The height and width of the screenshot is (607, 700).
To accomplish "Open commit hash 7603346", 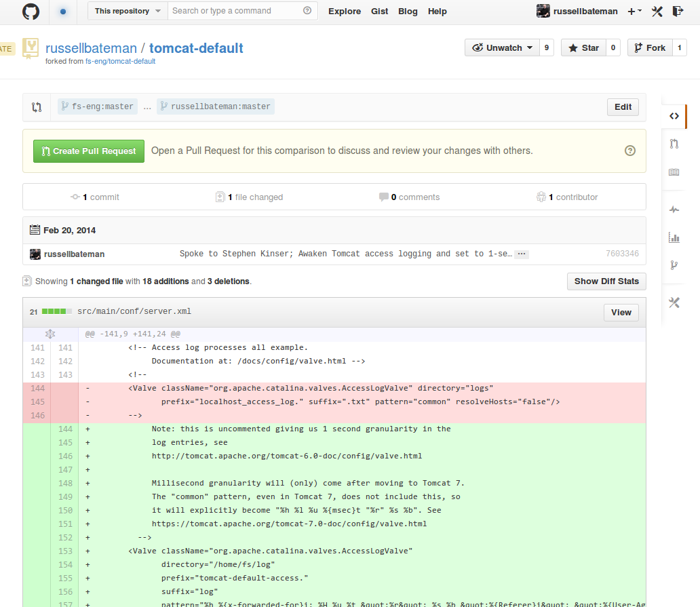I will coord(622,254).
